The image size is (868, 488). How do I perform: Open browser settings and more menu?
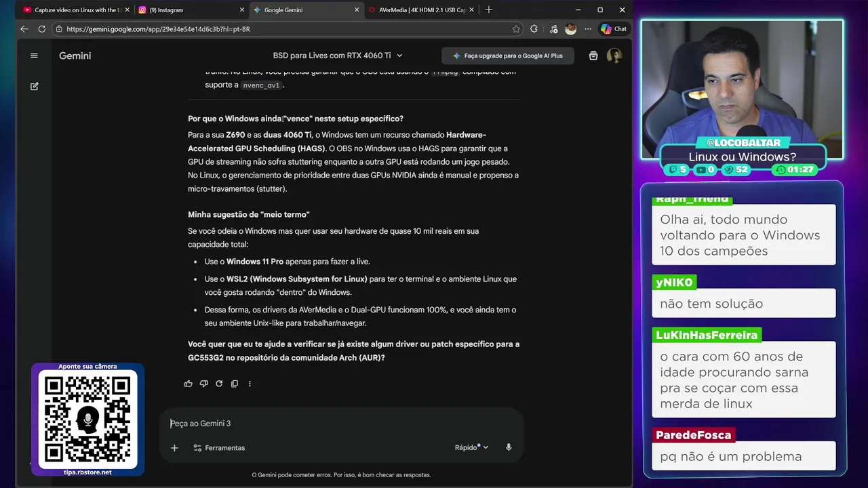pos(587,29)
